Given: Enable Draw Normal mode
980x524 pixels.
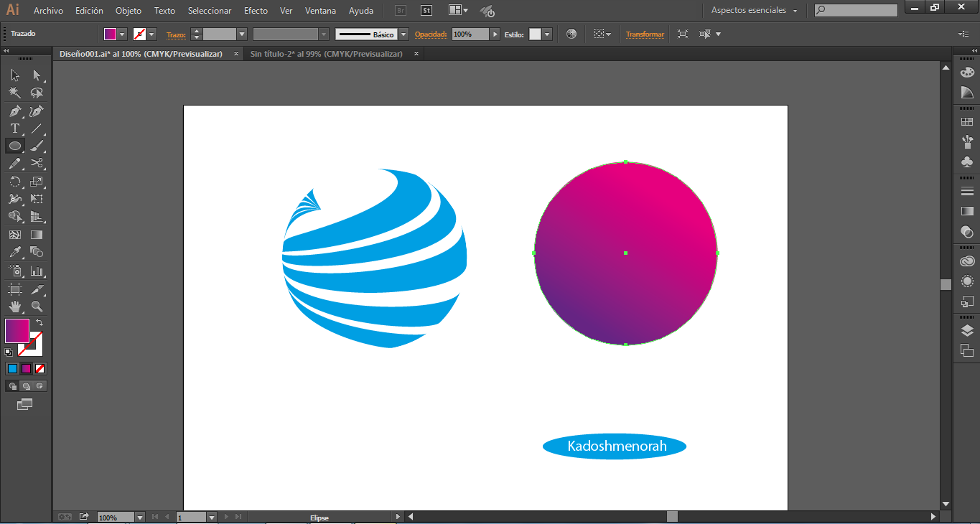Looking at the screenshot, I should click(12, 386).
